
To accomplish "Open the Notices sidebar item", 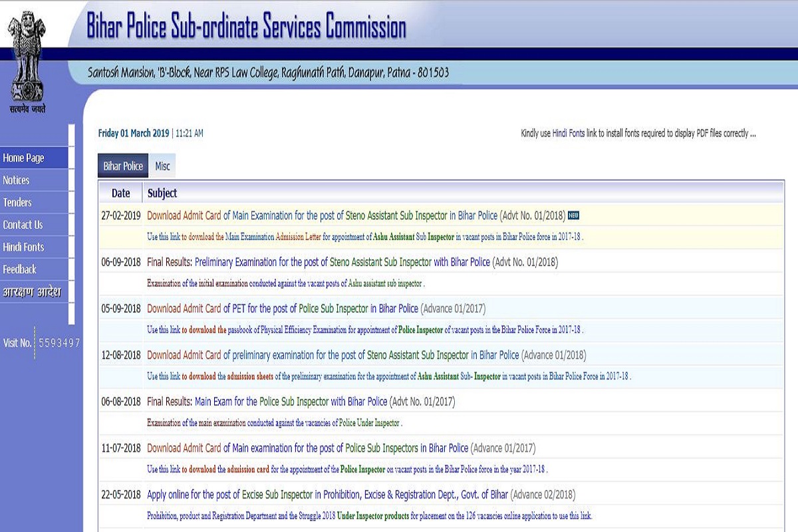I will (34, 180).
